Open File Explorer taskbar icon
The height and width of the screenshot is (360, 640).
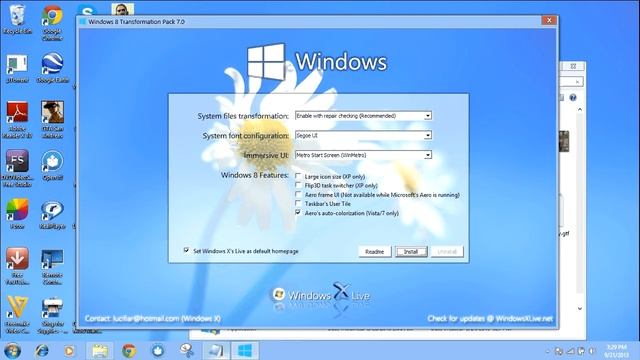click(x=100, y=351)
